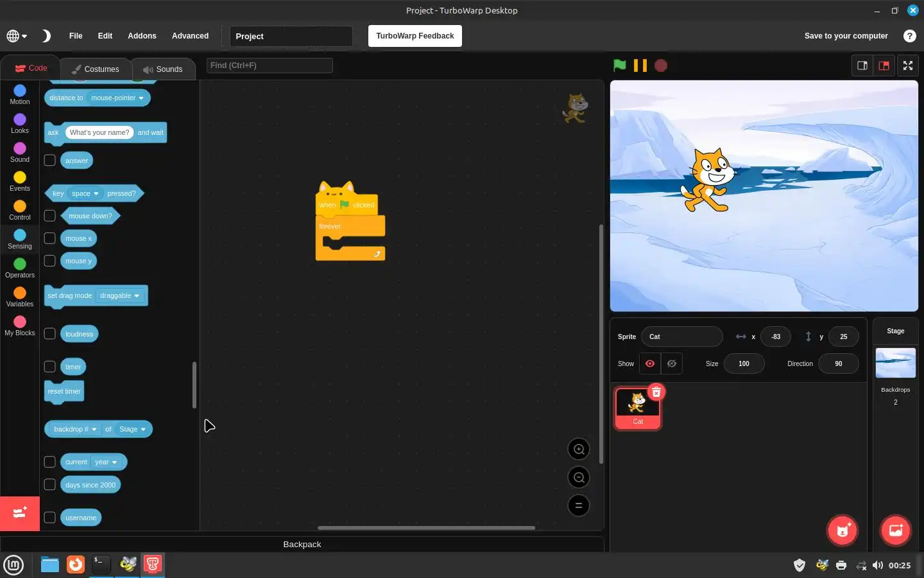The width and height of the screenshot is (924, 578).
Task: Open the help question mark icon
Action: (909, 36)
